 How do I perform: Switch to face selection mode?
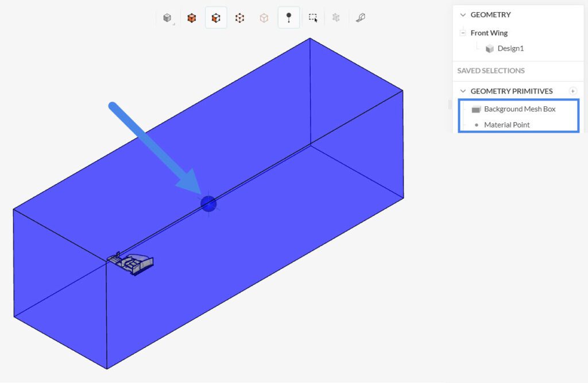click(x=216, y=17)
